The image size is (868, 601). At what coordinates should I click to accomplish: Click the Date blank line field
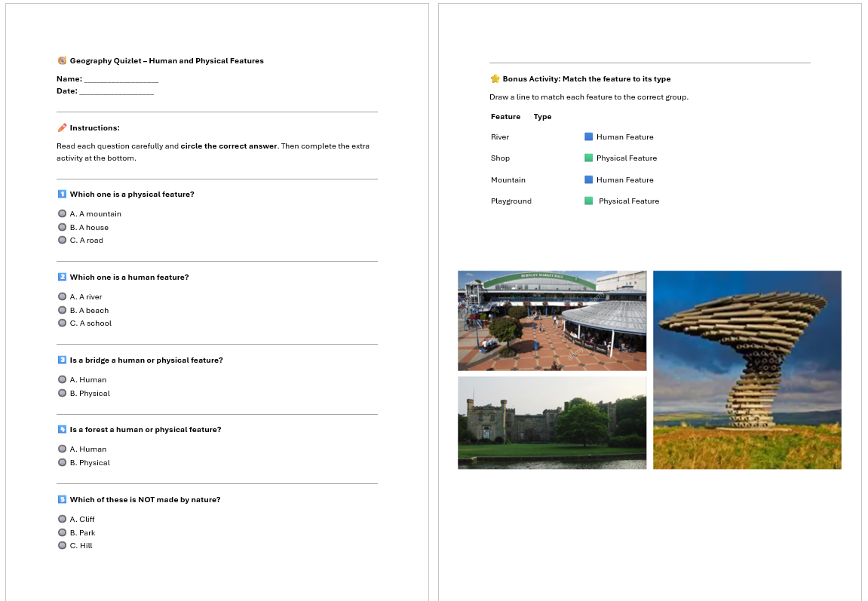pos(116,91)
